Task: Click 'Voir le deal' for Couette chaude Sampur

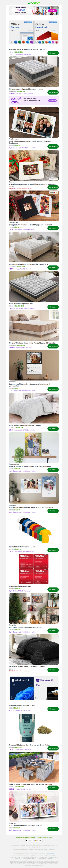Action: coord(53,429)
